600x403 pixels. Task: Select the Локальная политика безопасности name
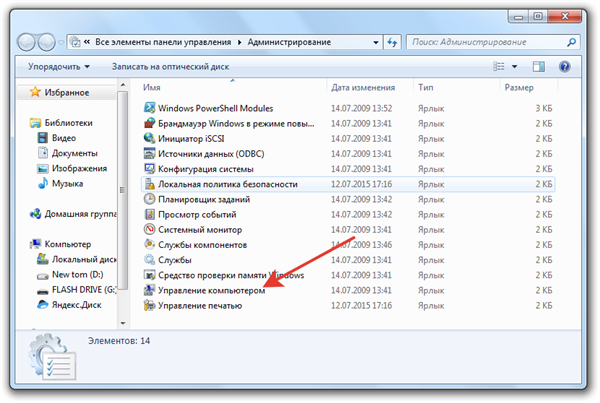point(228,184)
